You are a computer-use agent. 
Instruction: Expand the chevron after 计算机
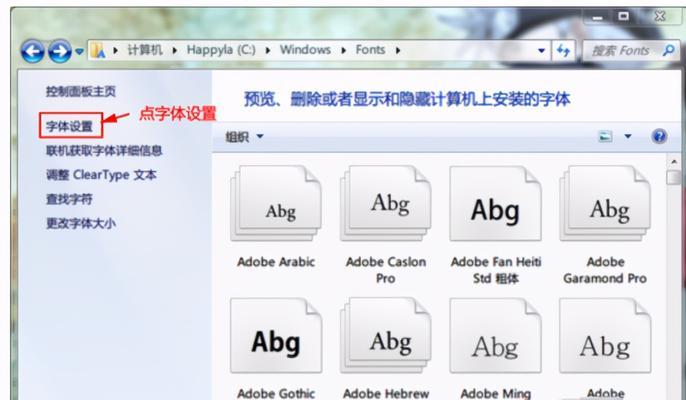[175, 50]
